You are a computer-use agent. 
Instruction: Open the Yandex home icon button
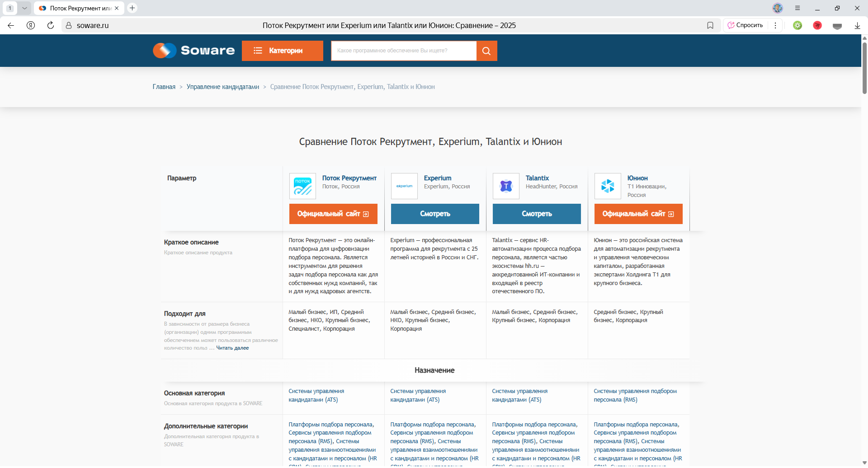[31, 25]
